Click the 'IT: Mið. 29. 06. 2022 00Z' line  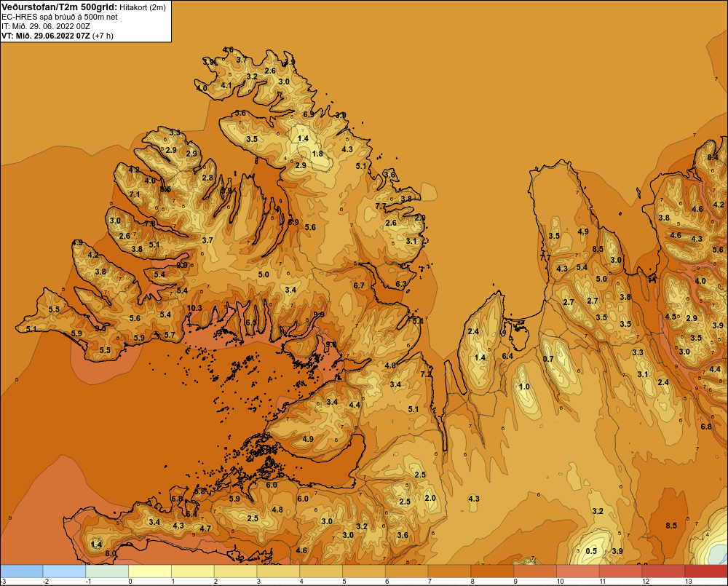(45, 26)
